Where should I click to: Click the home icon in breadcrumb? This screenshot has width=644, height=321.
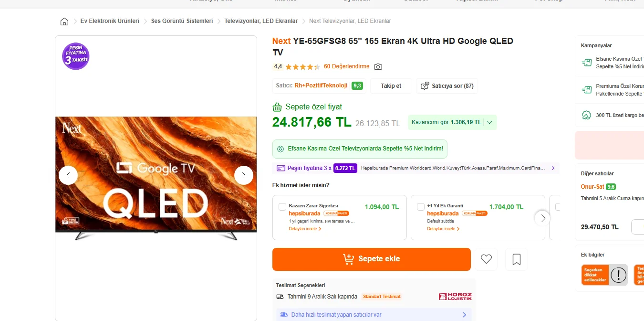tap(64, 21)
